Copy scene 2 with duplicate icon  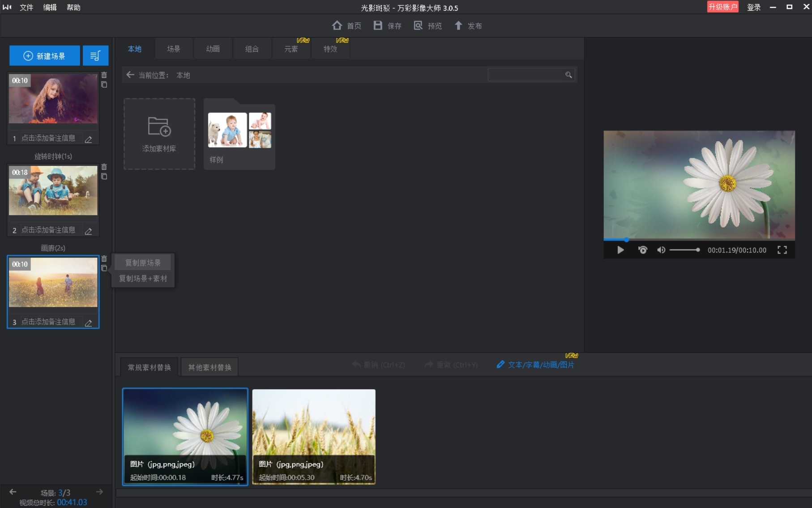[104, 177]
